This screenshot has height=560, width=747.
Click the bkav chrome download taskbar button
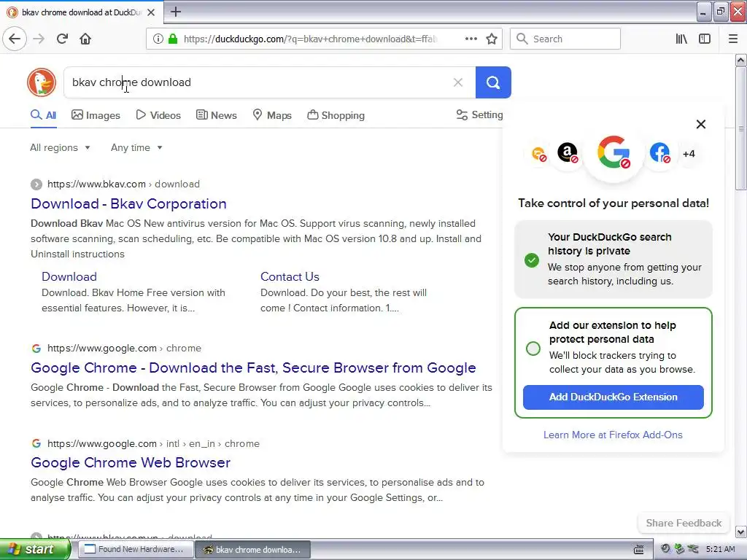click(x=253, y=550)
